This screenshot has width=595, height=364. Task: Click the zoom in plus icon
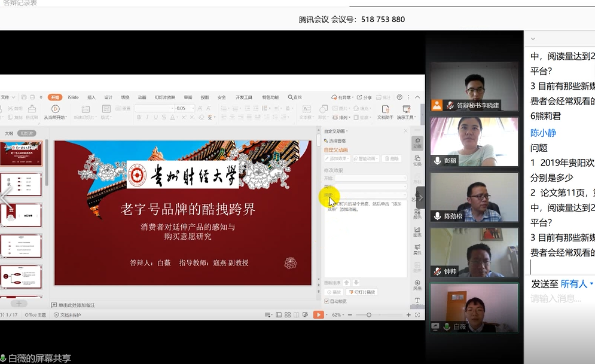pos(409,314)
